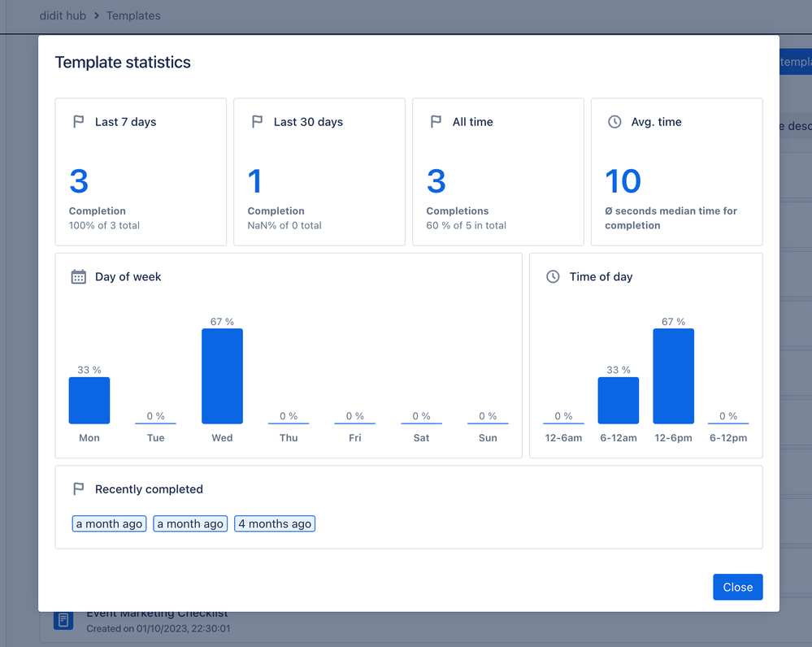Close the Template statistics dialog
812x647 pixels.
point(737,587)
